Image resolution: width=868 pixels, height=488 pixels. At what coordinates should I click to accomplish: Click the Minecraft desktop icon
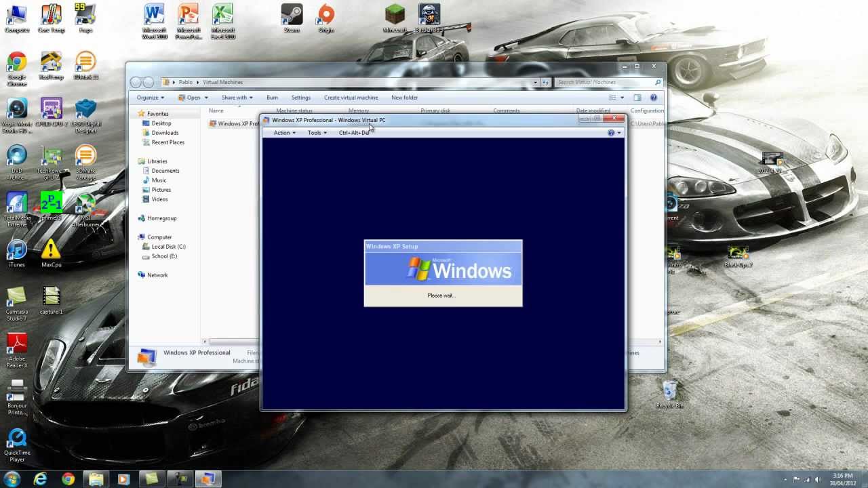[395, 18]
